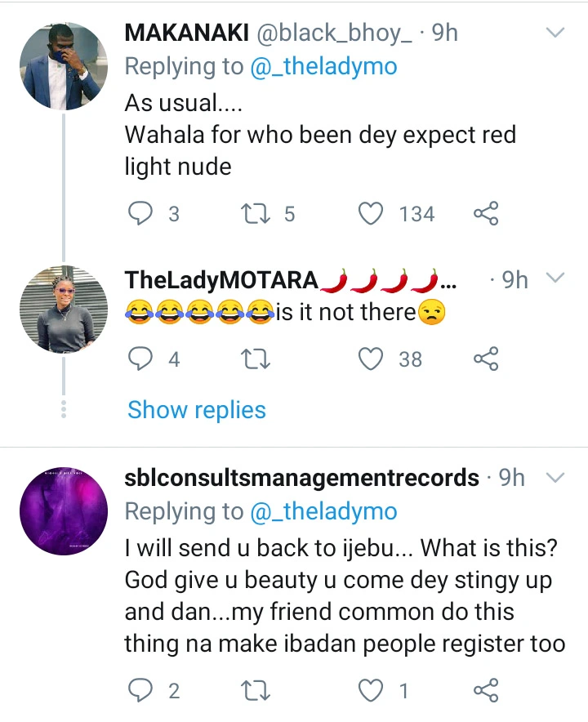588x722 pixels.
Task: Share MAKANAKI's tweet
Action: point(485,214)
